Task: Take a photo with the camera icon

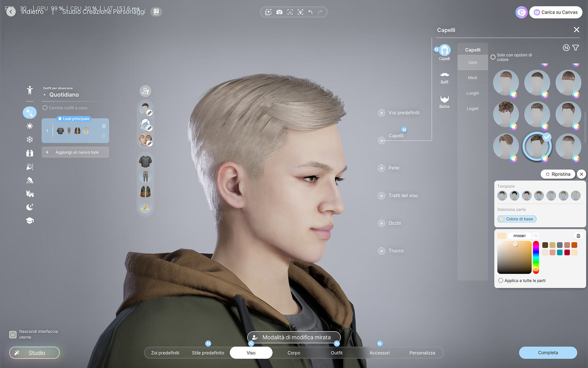Action: (279, 12)
